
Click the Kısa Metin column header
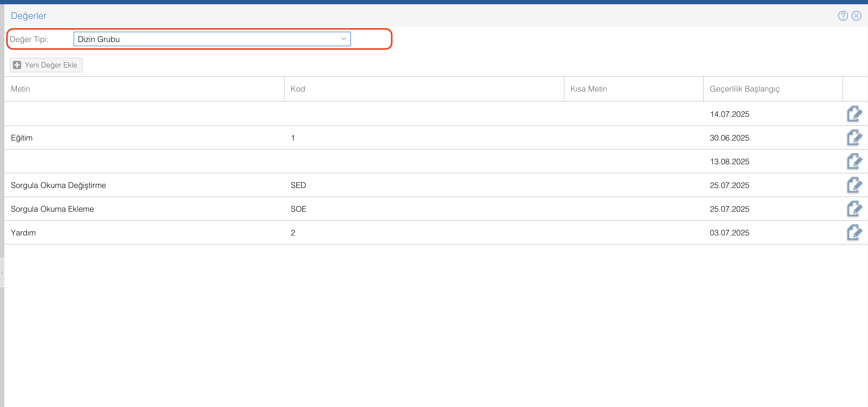pyautogui.click(x=589, y=89)
